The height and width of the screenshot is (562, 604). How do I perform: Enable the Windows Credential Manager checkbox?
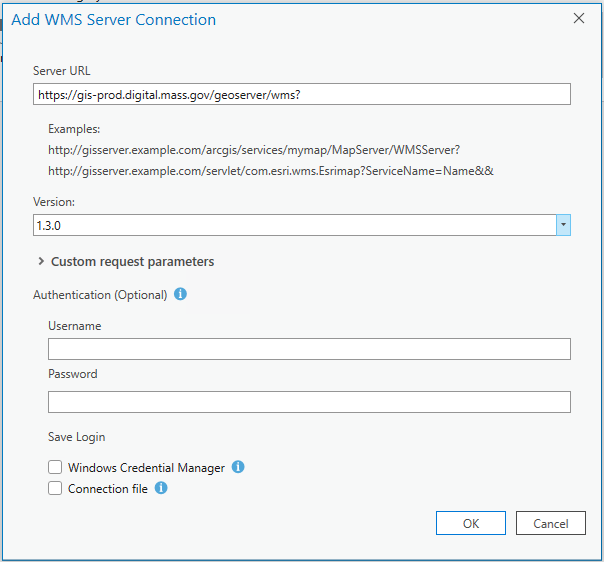tap(54, 467)
